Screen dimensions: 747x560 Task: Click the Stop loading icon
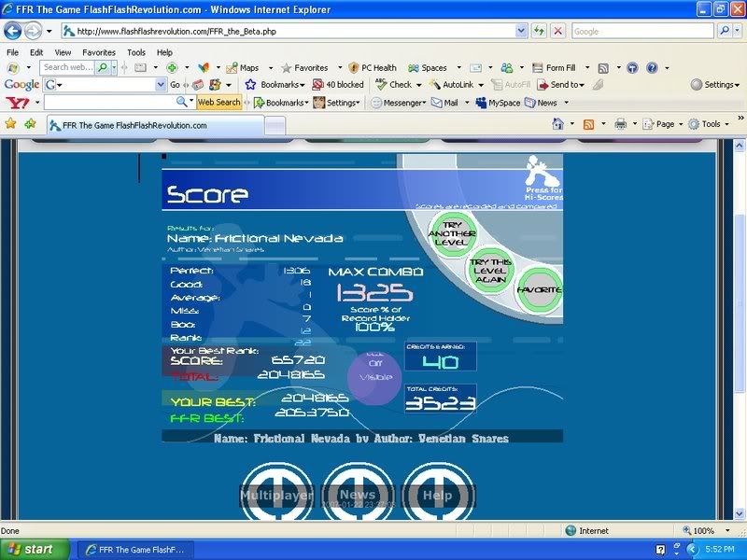pyautogui.click(x=557, y=31)
